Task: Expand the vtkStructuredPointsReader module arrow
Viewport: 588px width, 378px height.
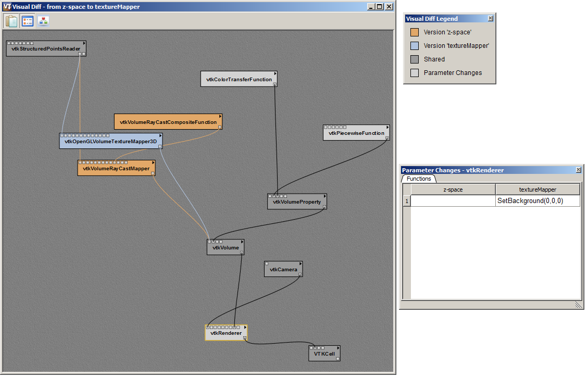Action: [x=83, y=43]
